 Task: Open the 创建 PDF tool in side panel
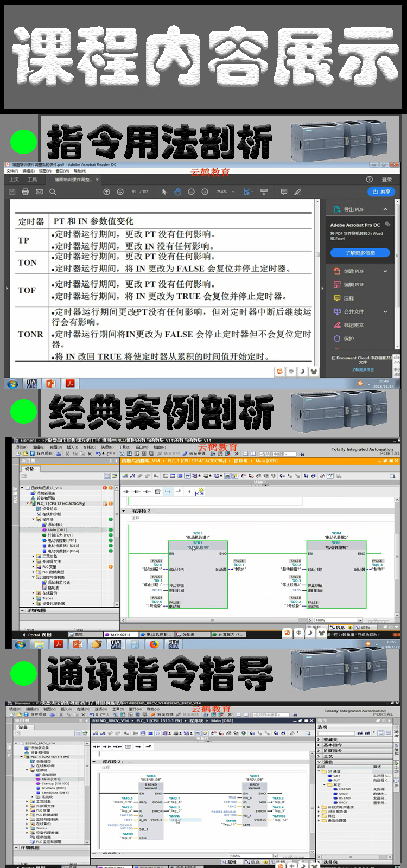pos(353,271)
